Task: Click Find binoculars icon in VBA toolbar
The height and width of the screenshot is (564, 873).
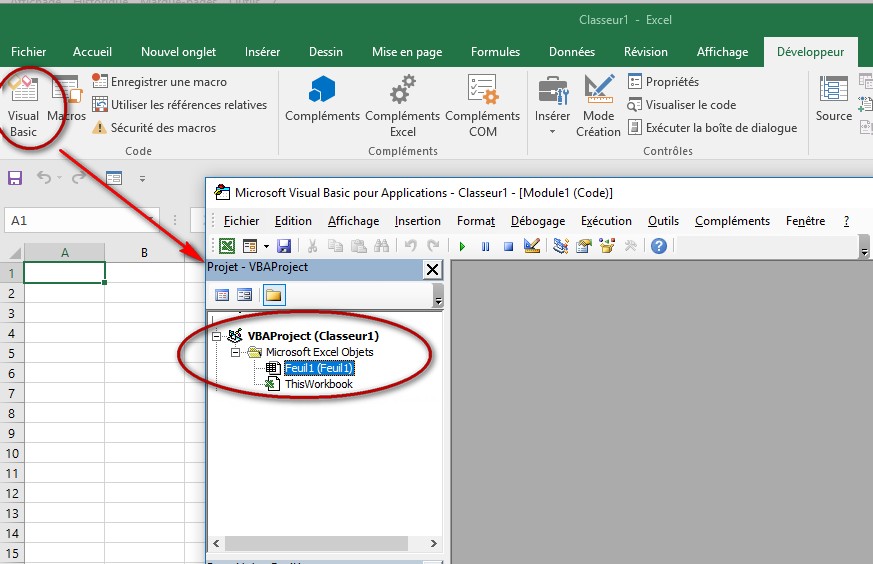Action: 381,246
